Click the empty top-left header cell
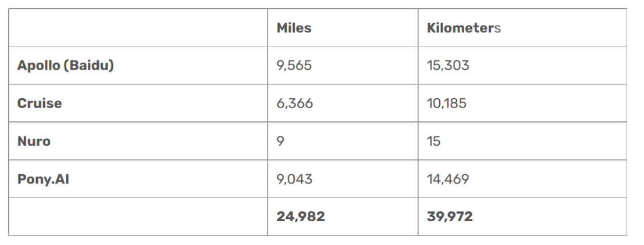644x245 pixels. click(x=138, y=28)
